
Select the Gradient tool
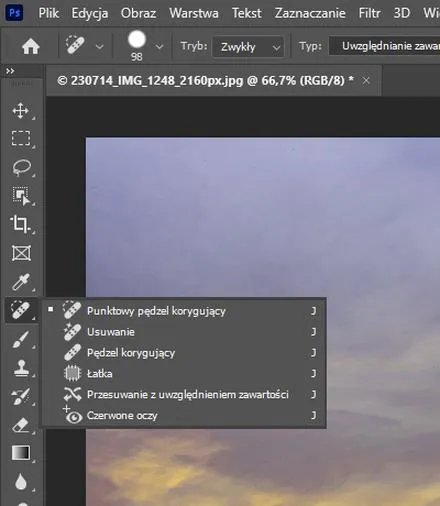coord(21,453)
